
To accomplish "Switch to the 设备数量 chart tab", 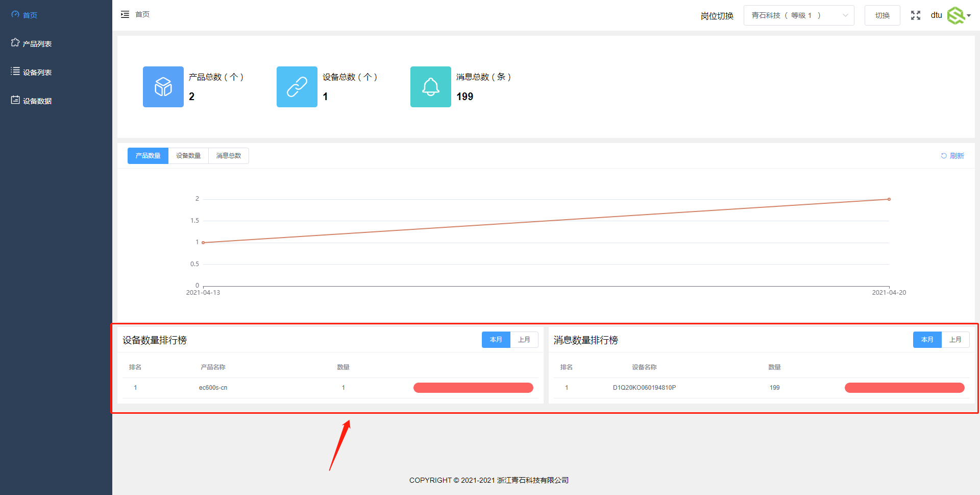I will 188,156.
